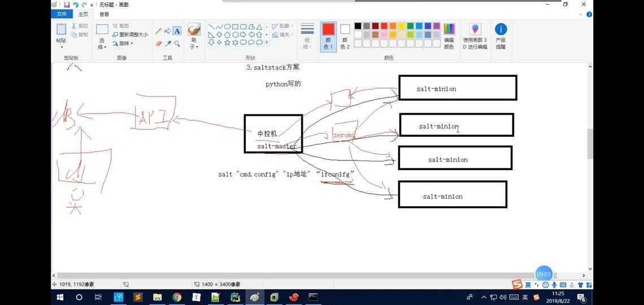Screen dimensions: 644x305
Task: Click the vertical scrollbar down arrow
Action: pos(590,269)
